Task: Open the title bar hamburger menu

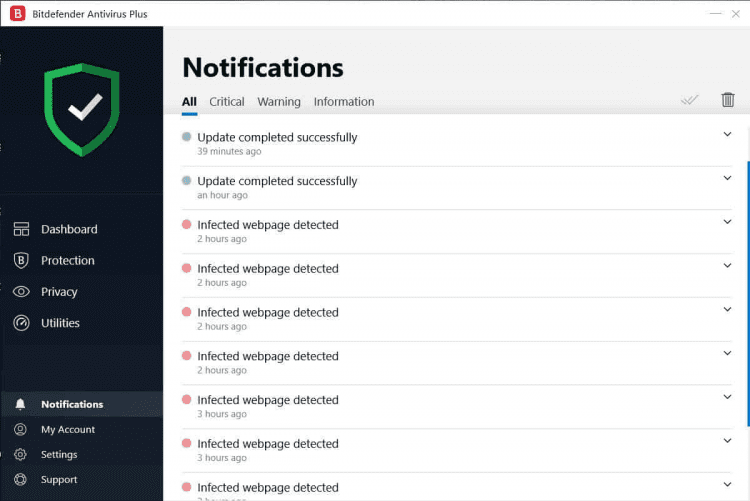Action: [x=716, y=13]
